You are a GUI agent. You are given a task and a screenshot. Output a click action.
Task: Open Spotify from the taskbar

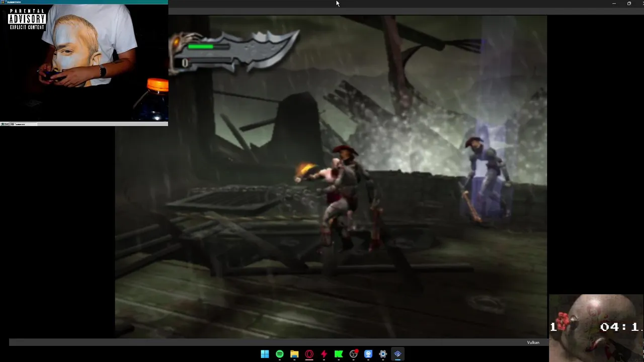click(280, 354)
